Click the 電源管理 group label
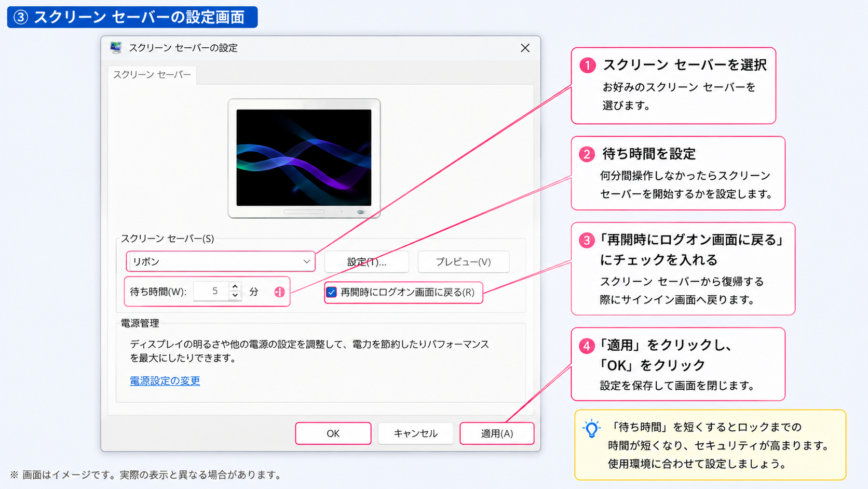 pyautogui.click(x=140, y=323)
